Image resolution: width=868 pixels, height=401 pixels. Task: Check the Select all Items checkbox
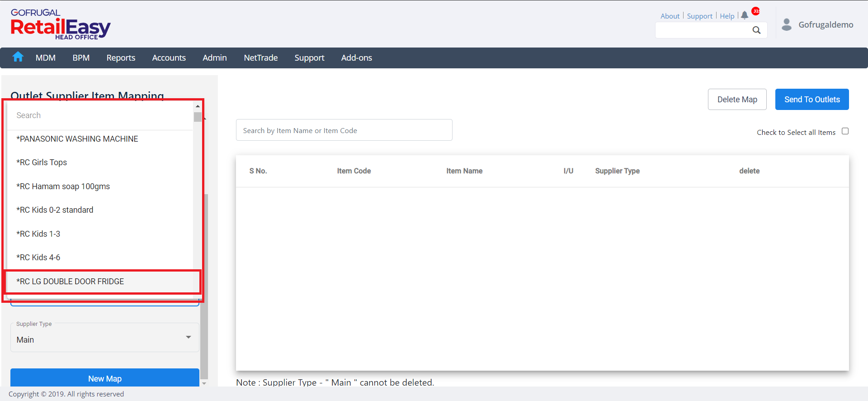[x=845, y=131]
